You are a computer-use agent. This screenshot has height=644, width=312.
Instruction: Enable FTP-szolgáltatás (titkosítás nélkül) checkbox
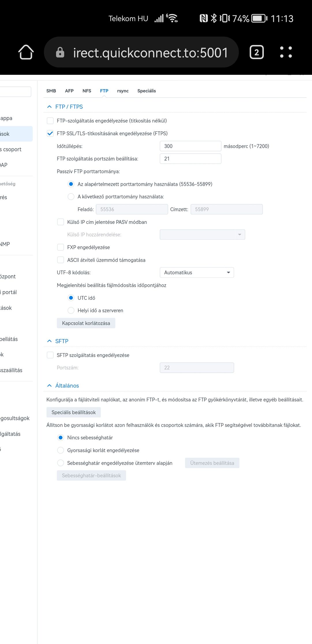tap(50, 121)
